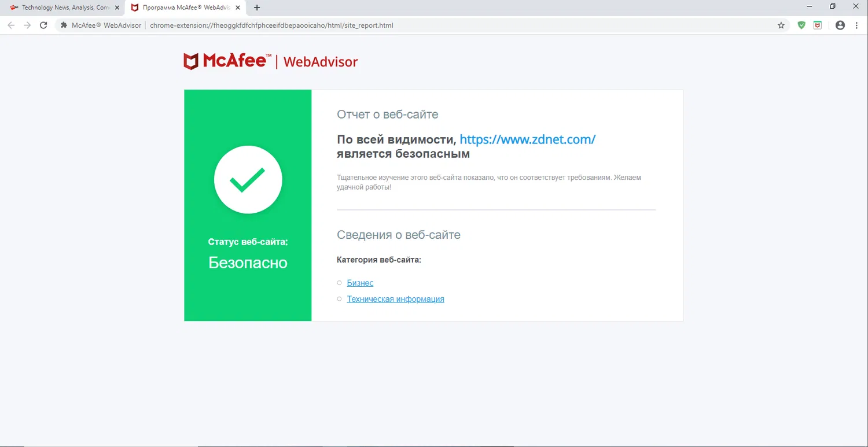Open the Техническая информация category link
The width and height of the screenshot is (868, 447).
point(395,299)
